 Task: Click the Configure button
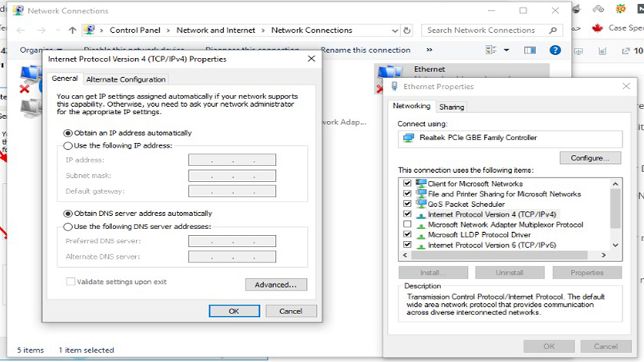tap(590, 158)
